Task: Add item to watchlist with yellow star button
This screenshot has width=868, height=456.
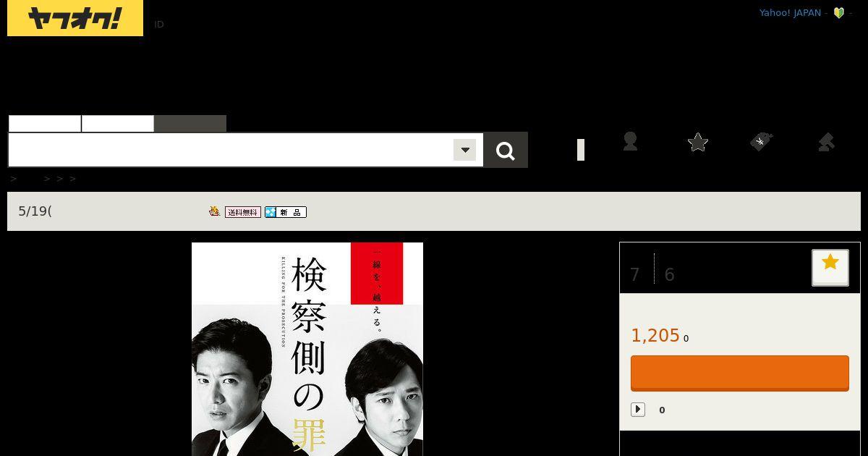Action: point(830,268)
